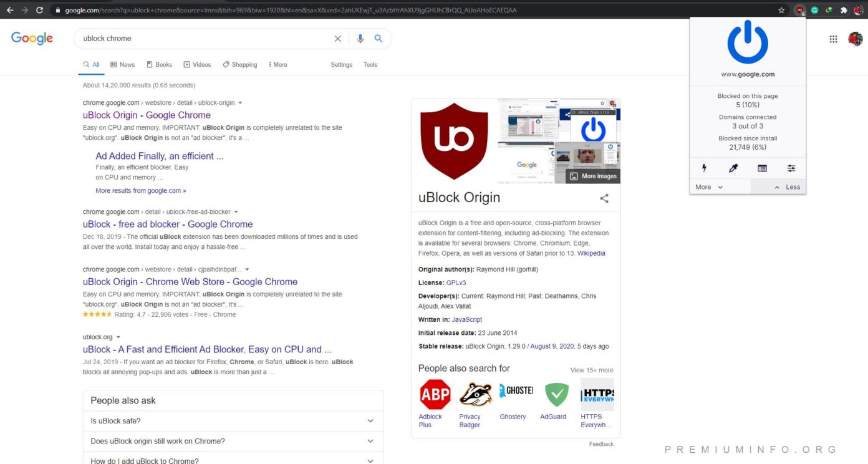The width and height of the screenshot is (868, 464).
Task: Open the ublock.org 'Fast and Efficient Ad Blocker' result
Action: (207, 349)
